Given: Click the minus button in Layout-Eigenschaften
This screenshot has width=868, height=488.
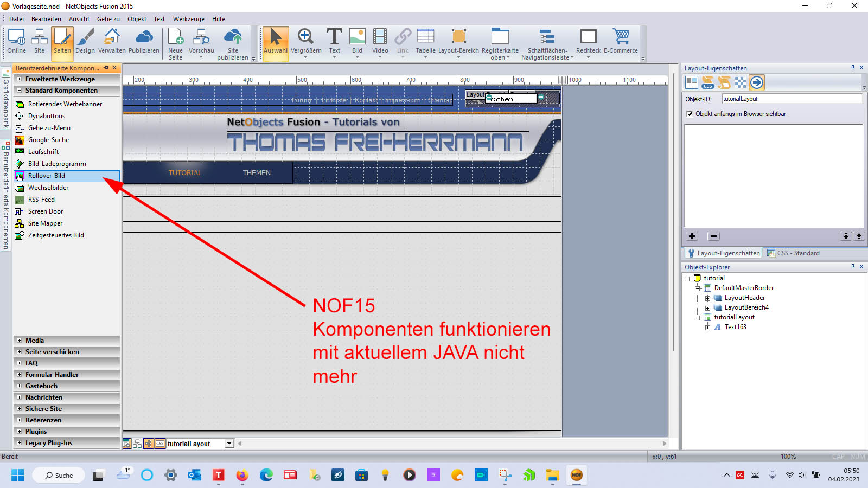Looking at the screenshot, I should [714, 236].
